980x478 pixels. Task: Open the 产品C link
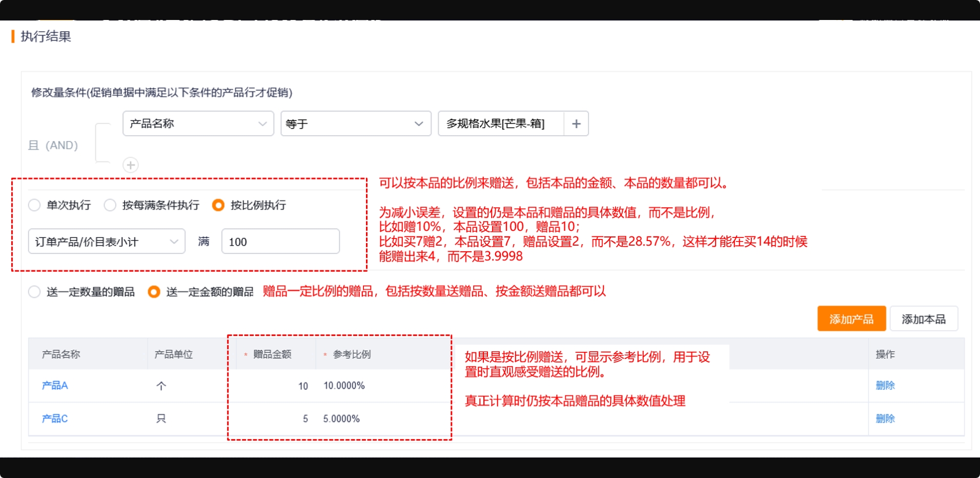[55, 419]
